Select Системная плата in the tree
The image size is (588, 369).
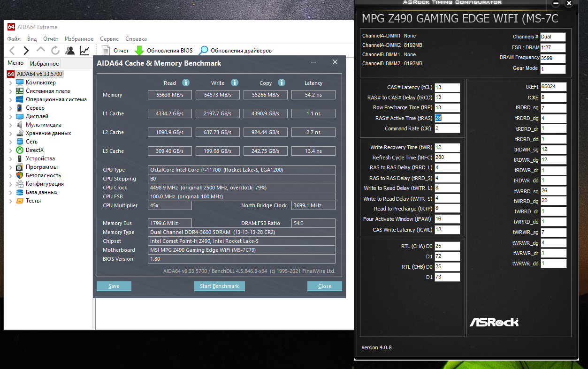pyautogui.click(x=48, y=91)
